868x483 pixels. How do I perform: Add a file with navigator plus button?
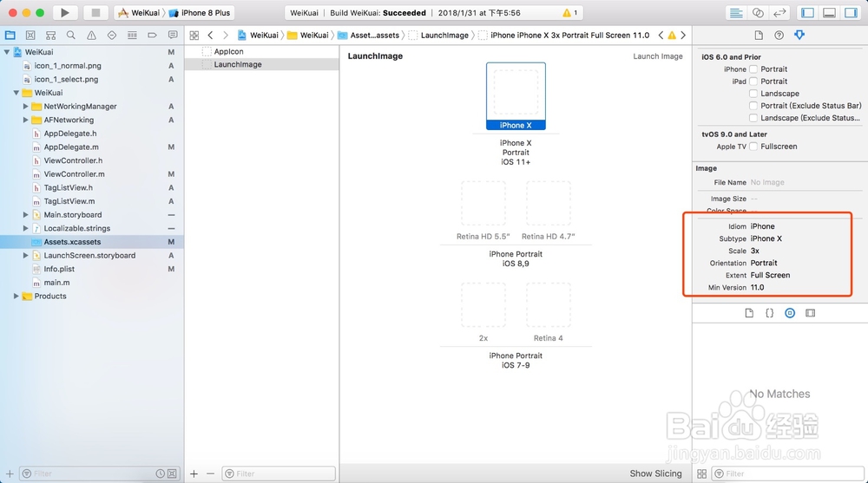[10, 473]
